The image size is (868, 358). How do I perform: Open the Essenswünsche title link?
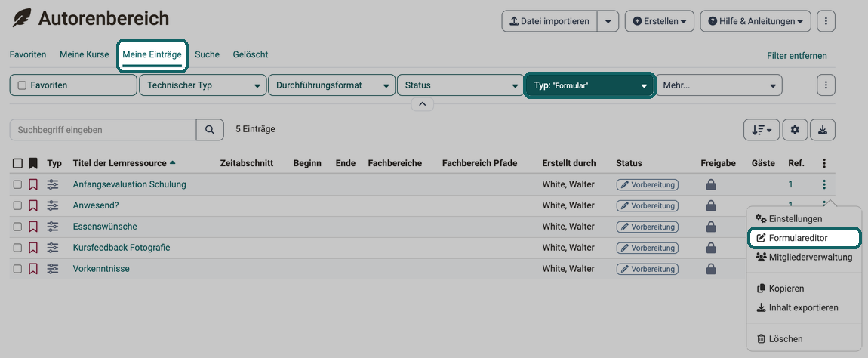105,227
